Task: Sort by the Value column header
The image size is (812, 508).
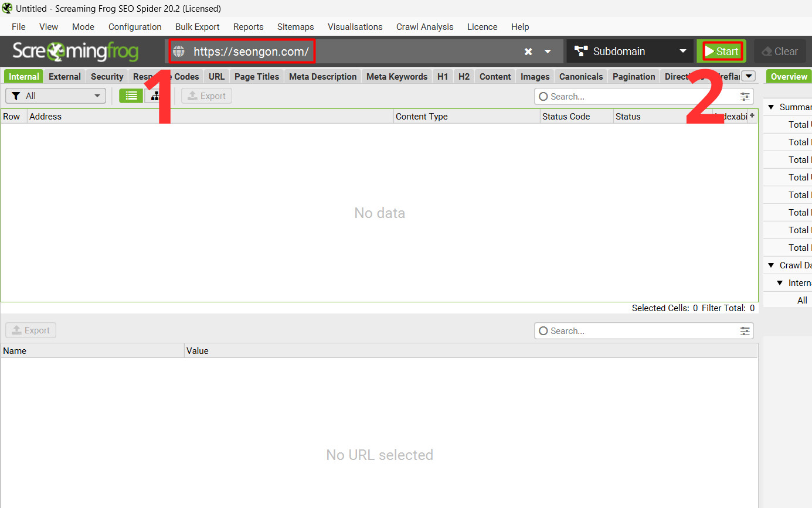Action: (471, 351)
